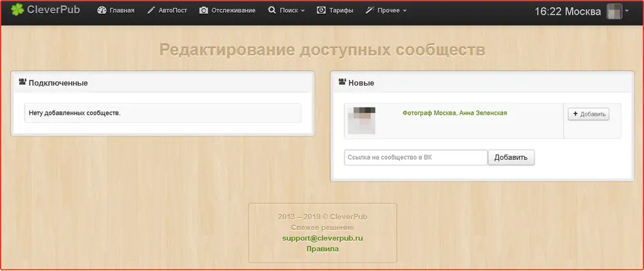
Task: Focus the Ссылка на сообщество в ВК field
Action: (x=415, y=158)
